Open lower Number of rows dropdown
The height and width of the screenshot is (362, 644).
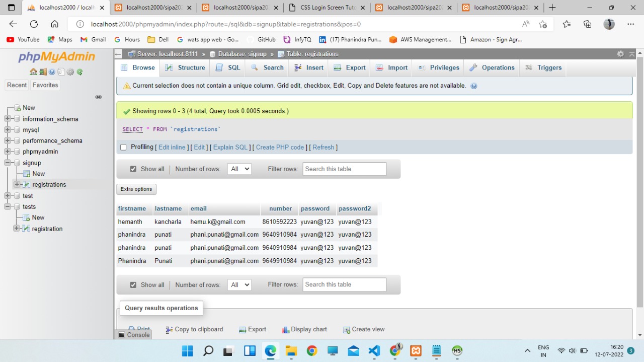point(239,285)
